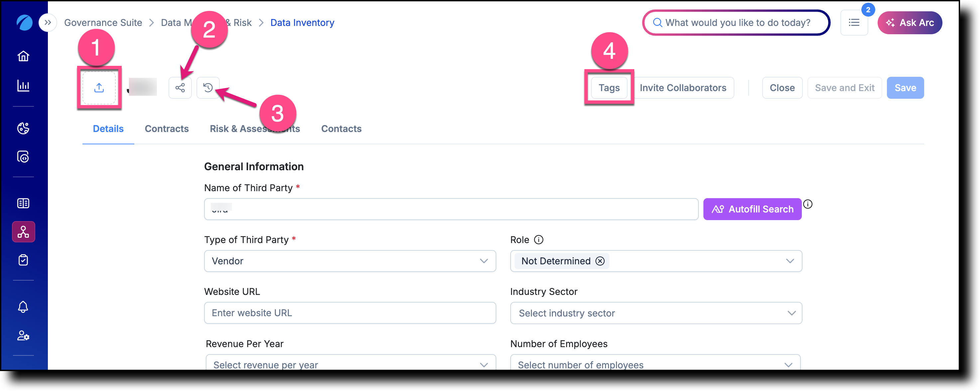This screenshot has height=391, width=980.
Task: Expand the sidebar with double chevron
Action: 48,23
